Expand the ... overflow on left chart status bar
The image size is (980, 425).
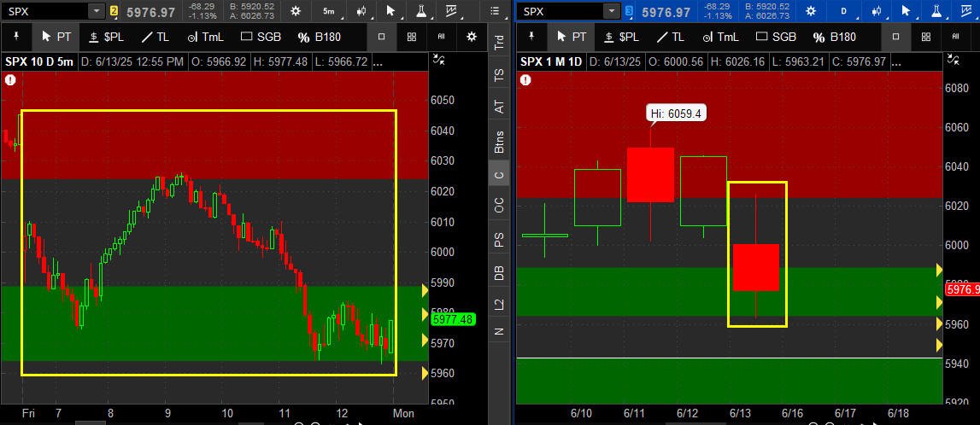click(x=379, y=61)
